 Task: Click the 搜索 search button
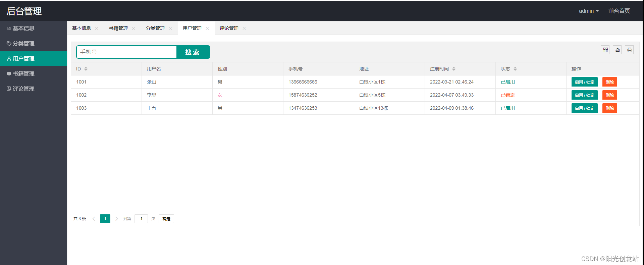(x=193, y=52)
